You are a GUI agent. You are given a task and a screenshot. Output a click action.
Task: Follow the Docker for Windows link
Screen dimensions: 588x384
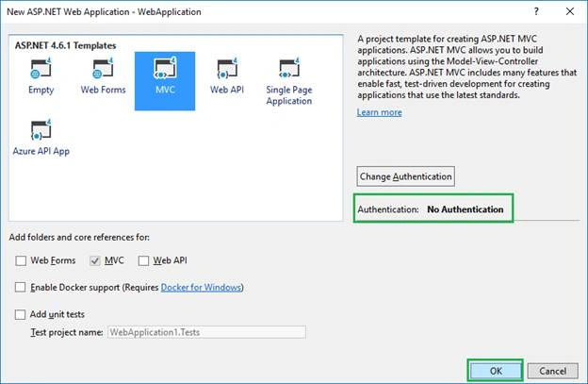click(201, 287)
